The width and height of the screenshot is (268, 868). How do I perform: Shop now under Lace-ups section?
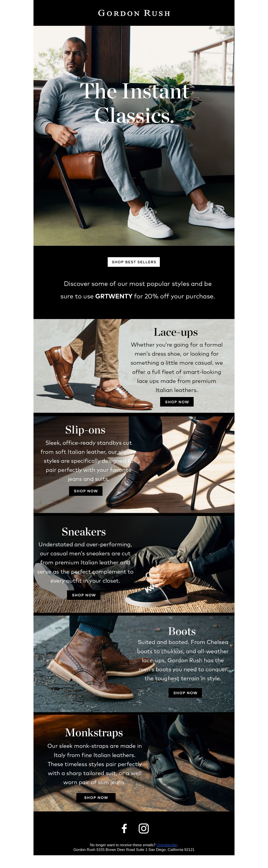[x=177, y=402]
